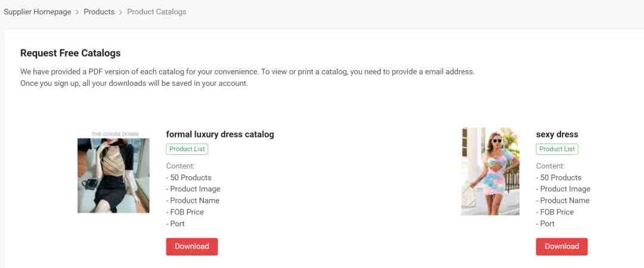Go to Supplier Homepage breadcrumb link

pyautogui.click(x=38, y=12)
